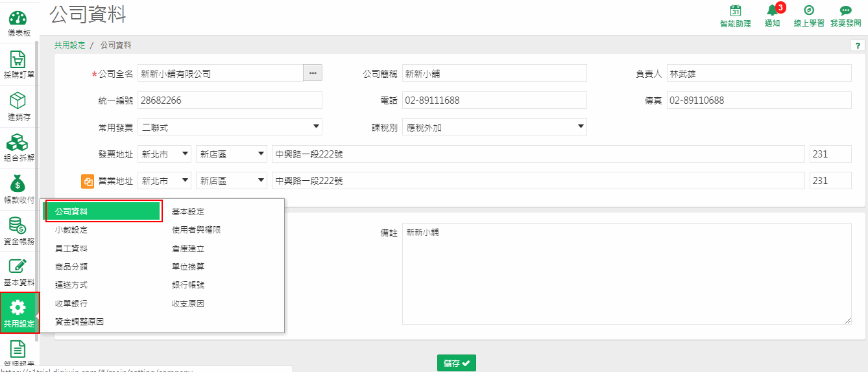Select 收單銀行 menu item
This screenshot has width=868, height=372.
pos(71,303)
